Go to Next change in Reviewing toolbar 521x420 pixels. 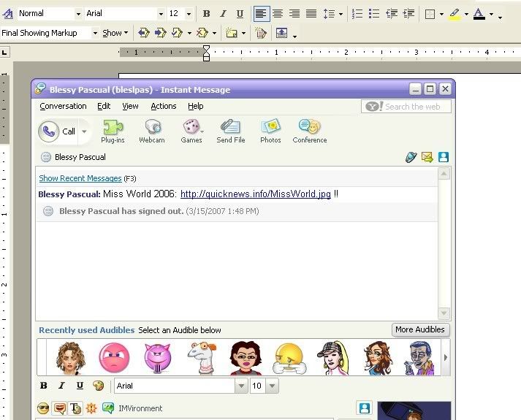[x=161, y=33]
